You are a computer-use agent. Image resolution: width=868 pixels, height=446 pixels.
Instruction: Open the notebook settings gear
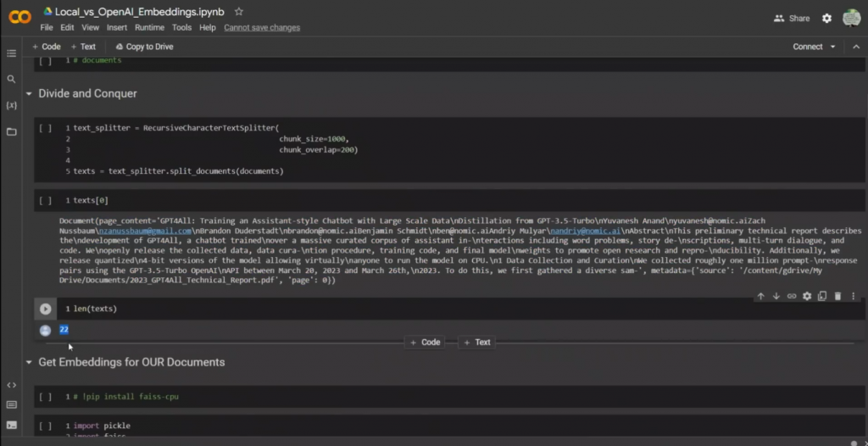[826, 19]
